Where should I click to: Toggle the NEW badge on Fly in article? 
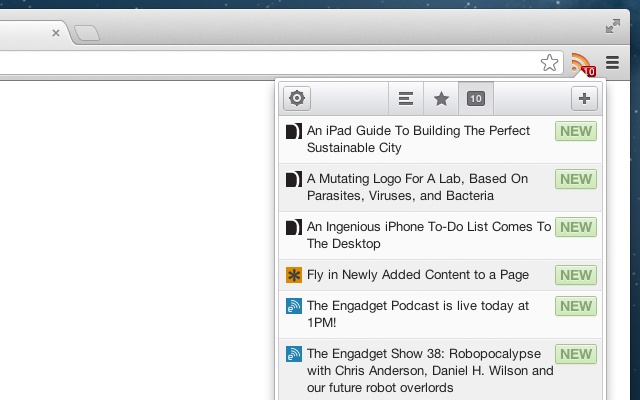(x=576, y=275)
